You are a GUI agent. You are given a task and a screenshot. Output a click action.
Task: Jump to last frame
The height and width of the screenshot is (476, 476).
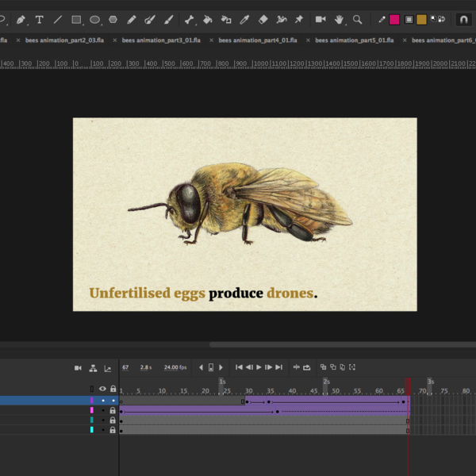(279, 367)
